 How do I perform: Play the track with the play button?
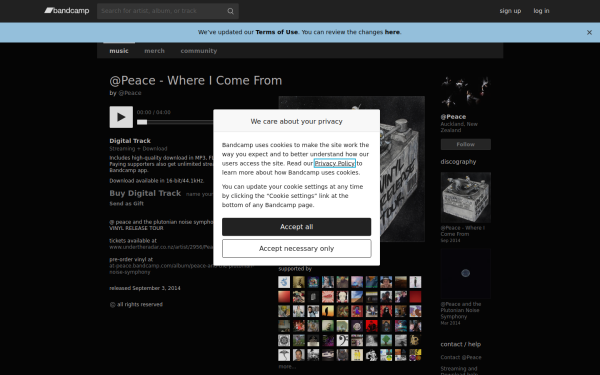(x=121, y=117)
